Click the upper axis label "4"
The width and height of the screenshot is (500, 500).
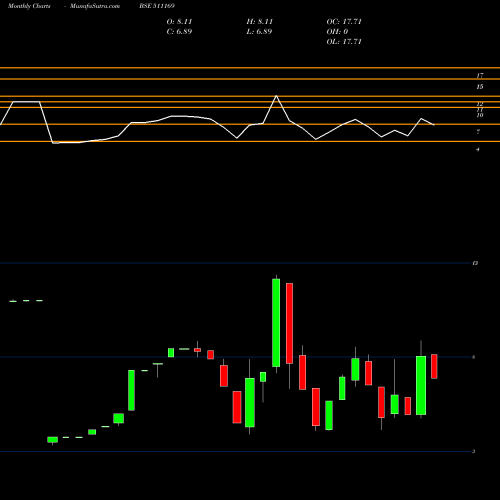(x=478, y=150)
